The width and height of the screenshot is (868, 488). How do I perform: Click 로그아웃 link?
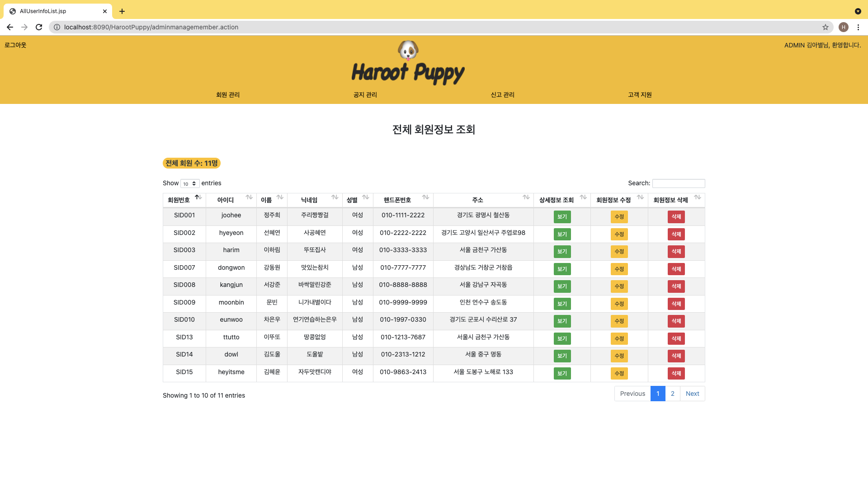coord(15,45)
